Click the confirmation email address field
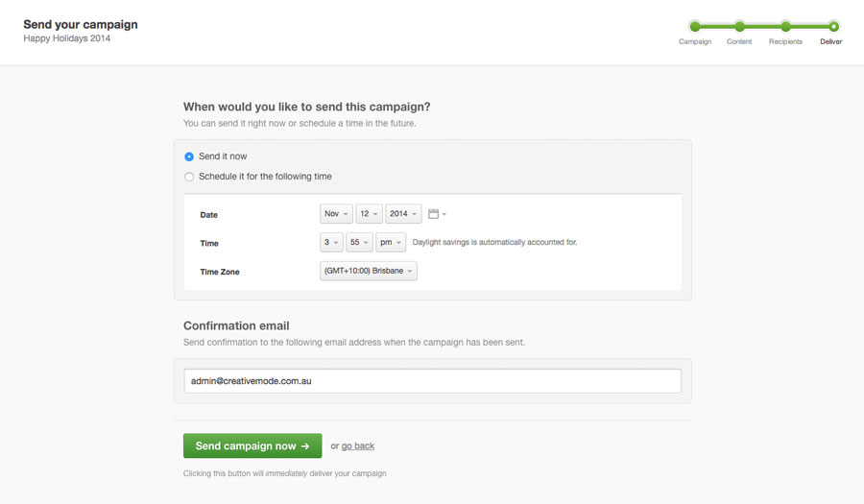864x504 pixels. click(x=433, y=381)
